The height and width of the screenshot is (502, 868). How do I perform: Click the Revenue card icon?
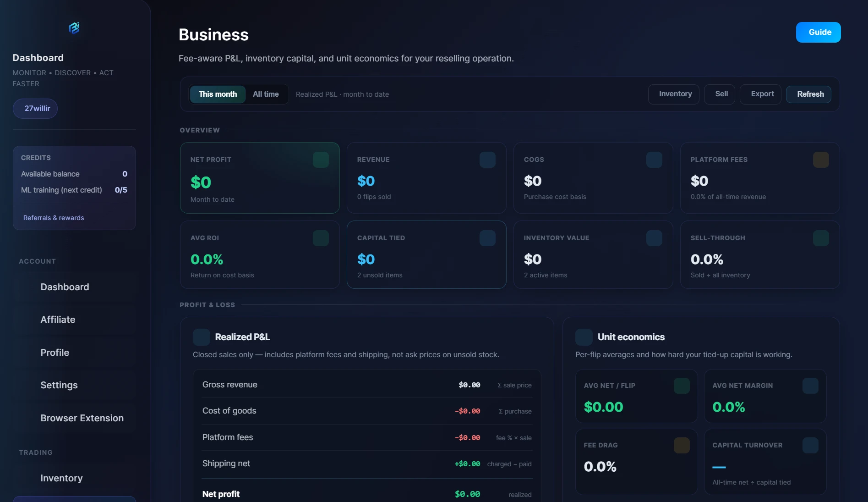487,160
